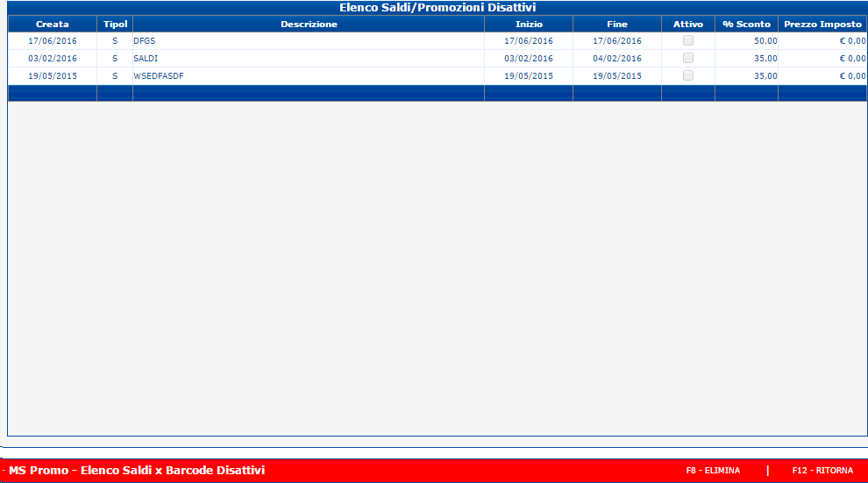The image size is (868, 483).
Task: Sort by Inizio column header
Action: 529,24
